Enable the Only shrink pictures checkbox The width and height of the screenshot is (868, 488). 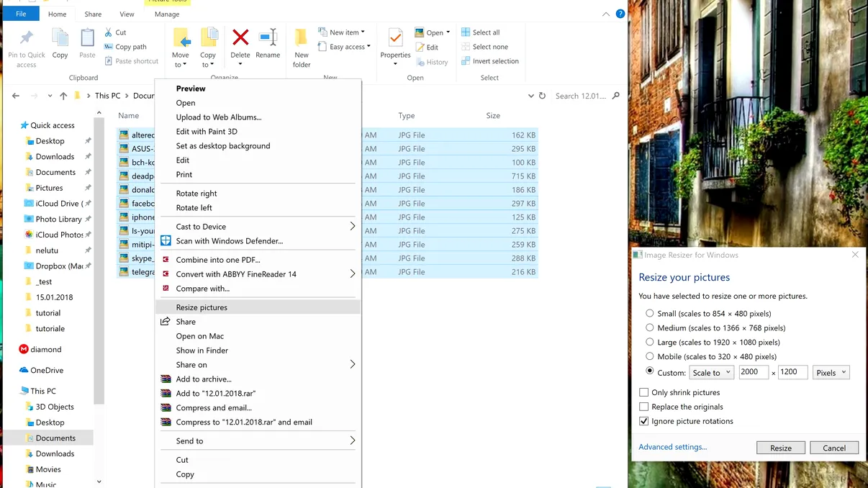point(644,392)
